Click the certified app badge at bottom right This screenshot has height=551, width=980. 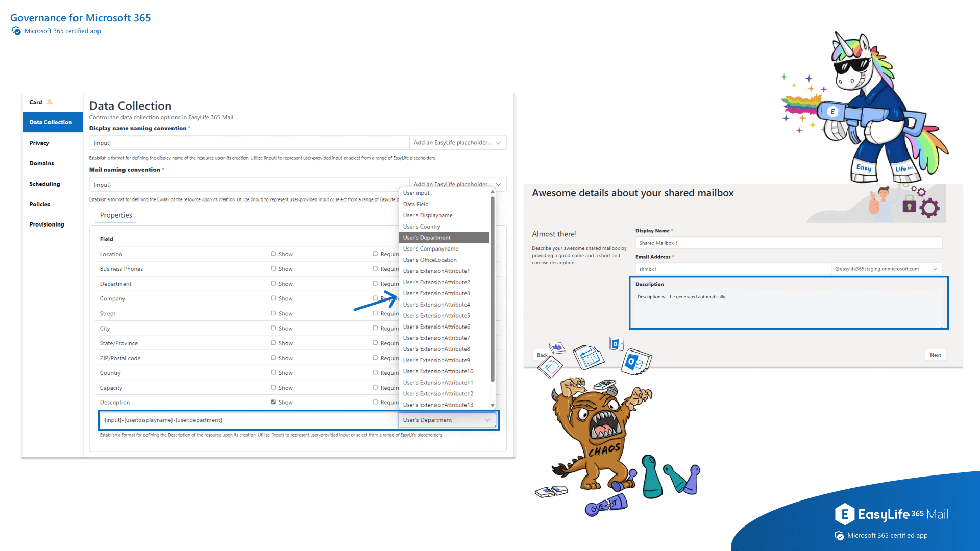point(840,536)
